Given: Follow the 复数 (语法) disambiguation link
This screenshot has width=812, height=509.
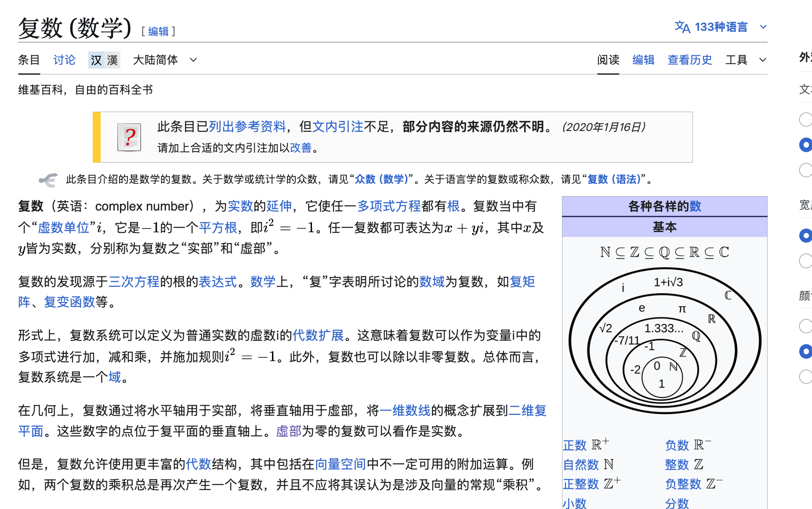Looking at the screenshot, I should (x=614, y=179).
